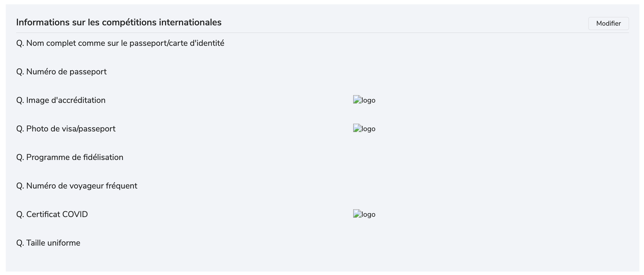
Task: Click the divider line under the section heading
Action: [x=323, y=33]
